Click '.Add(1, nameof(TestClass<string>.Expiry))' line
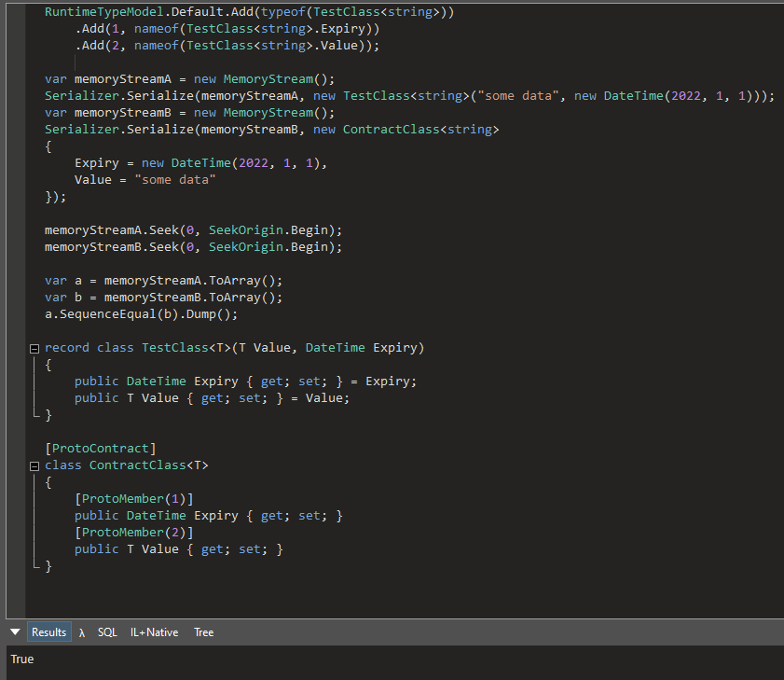This screenshot has width=784, height=680. (x=227, y=29)
